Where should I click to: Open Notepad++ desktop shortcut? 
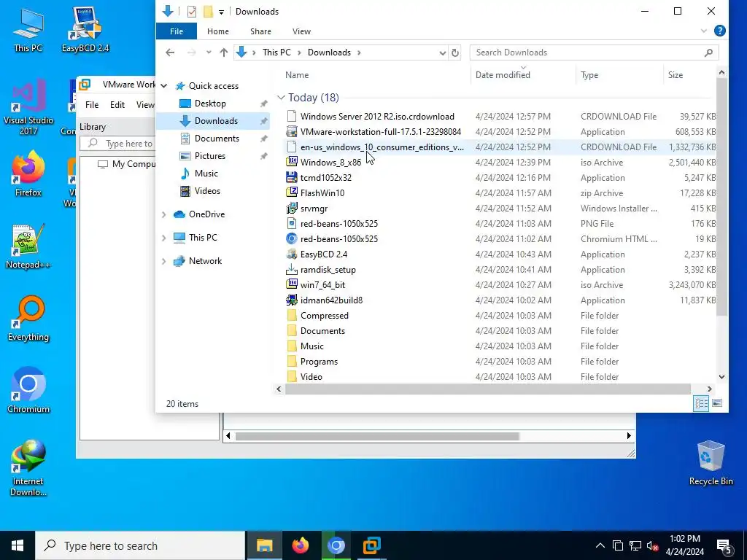28,246
